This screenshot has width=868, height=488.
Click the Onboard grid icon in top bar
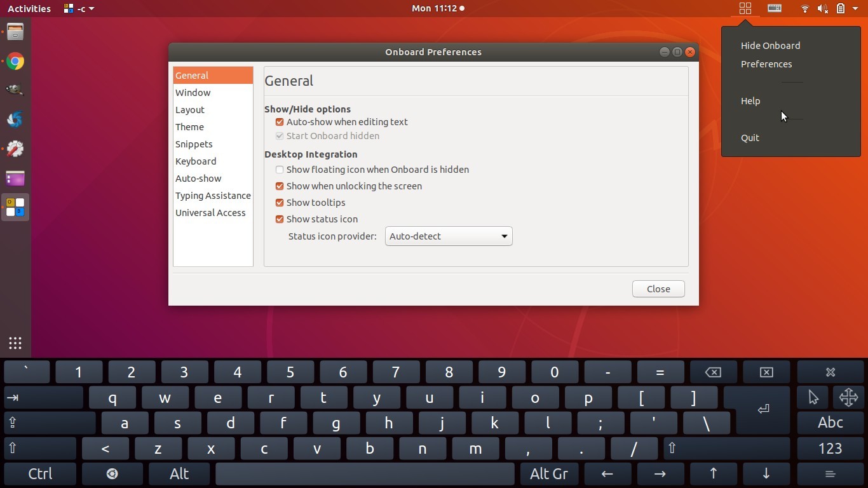(745, 8)
